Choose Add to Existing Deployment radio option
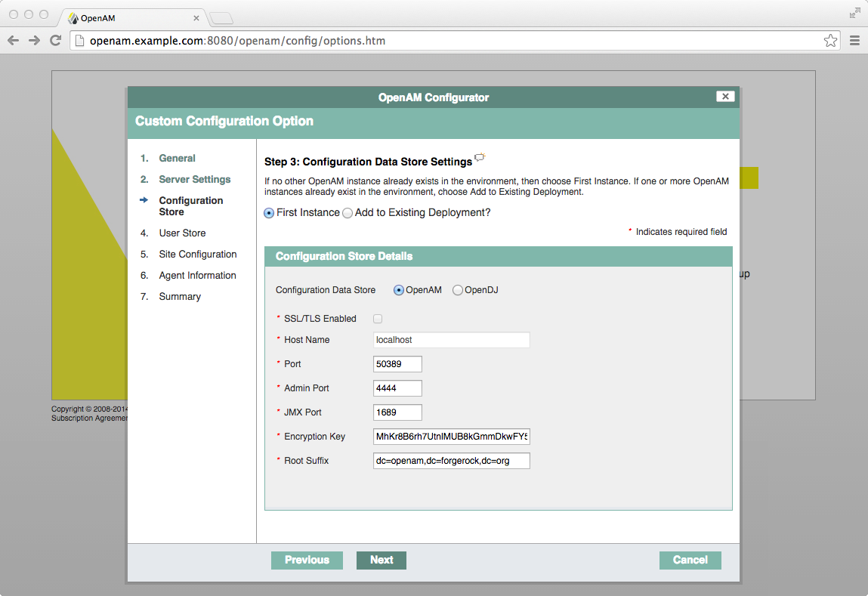Viewport: 868px width, 596px height. (347, 213)
